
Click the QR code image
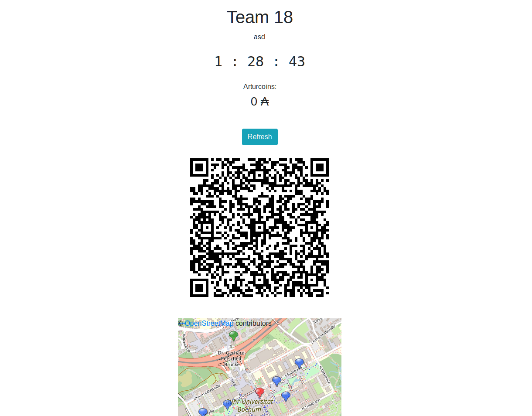coord(259,228)
